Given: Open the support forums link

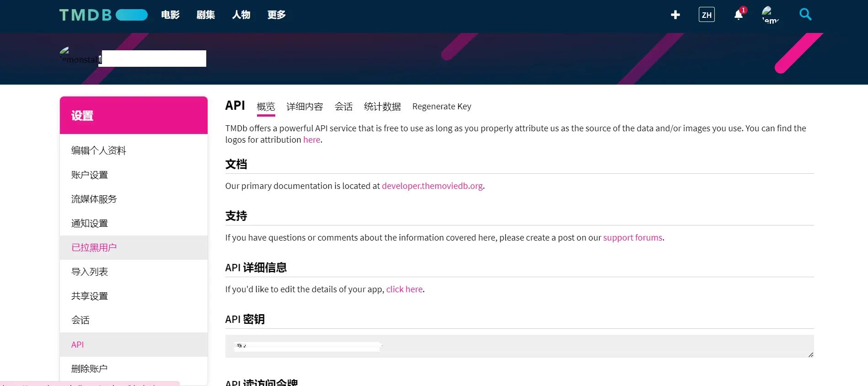Looking at the screenshot, I should coord(632,238).
